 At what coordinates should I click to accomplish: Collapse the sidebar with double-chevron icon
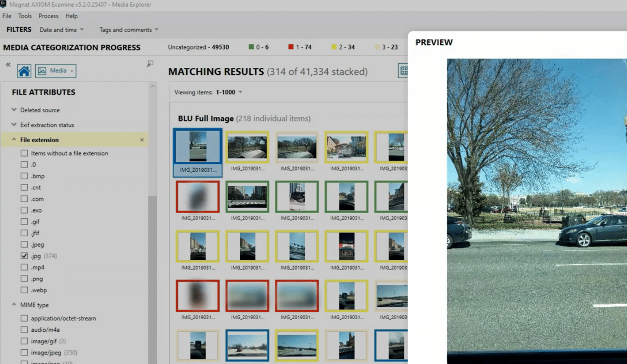(8, 65)
